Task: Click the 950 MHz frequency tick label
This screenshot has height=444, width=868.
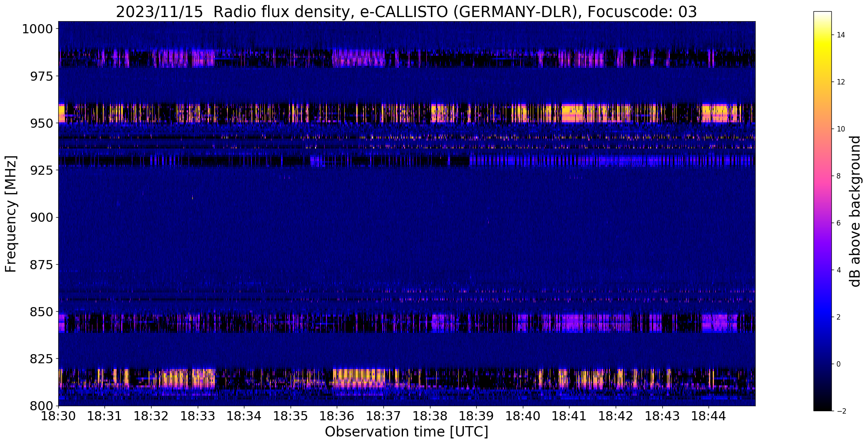Action: pyautogui.click(x=41, y=123)
